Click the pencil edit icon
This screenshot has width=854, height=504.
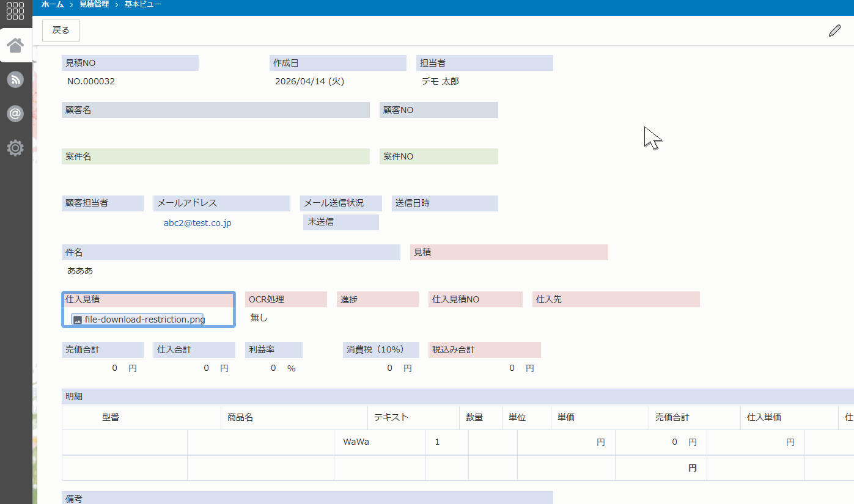(834, 31)
